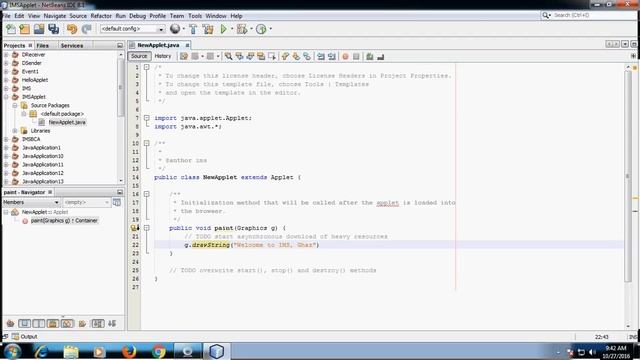Click the New File toolbar icon
This screenshot has width=640, height=360.
pos(11,29)
